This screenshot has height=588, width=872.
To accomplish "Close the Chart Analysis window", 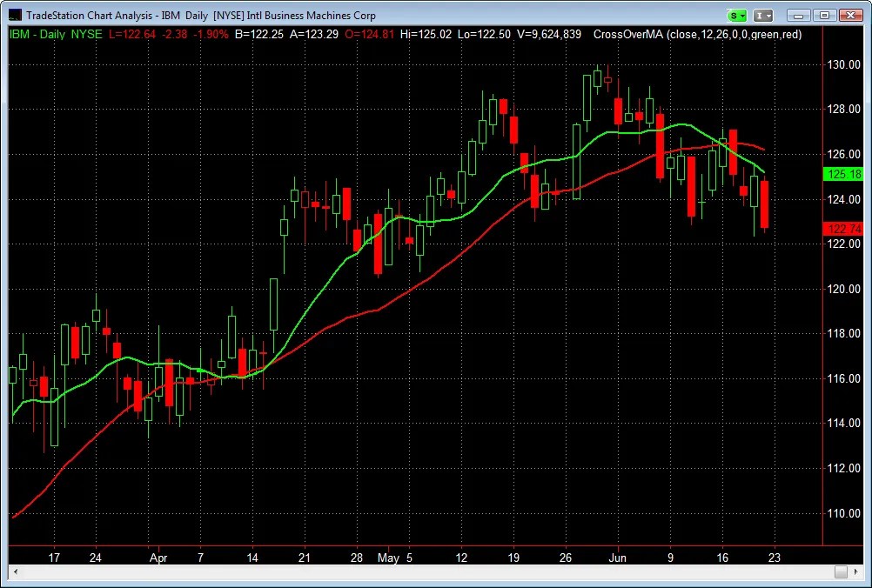I will [851, 16].
